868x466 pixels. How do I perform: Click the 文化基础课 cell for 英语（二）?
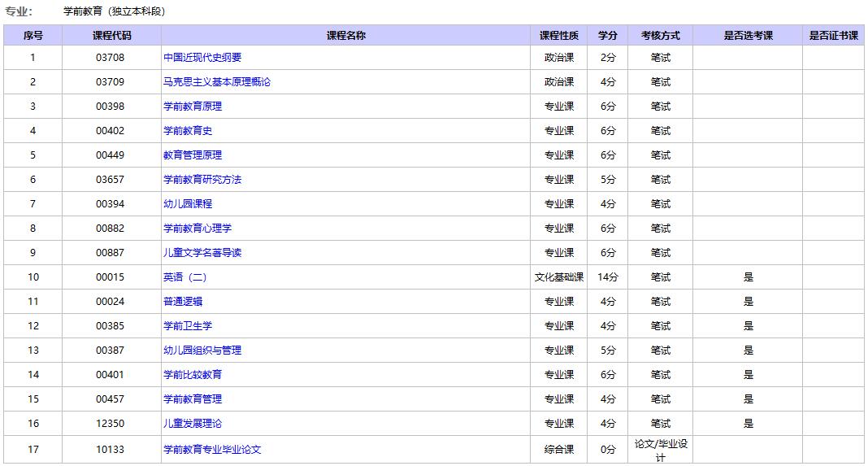pyautogui.click(x=559, y=277)
